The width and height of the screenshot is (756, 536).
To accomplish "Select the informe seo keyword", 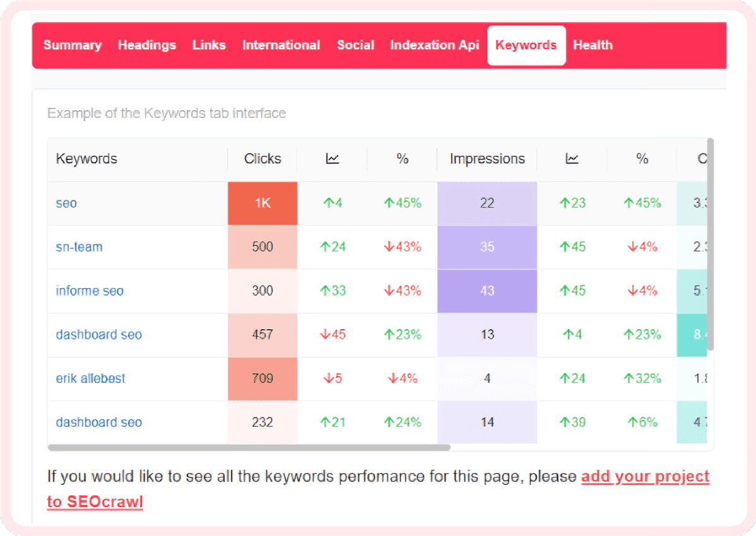I will coord(90,291).
